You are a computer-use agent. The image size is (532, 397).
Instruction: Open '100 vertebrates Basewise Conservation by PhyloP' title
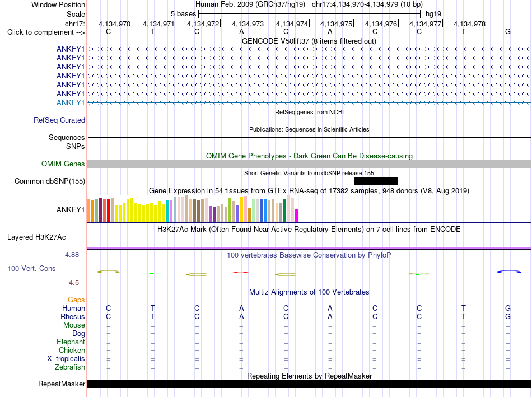click(309, 255)
